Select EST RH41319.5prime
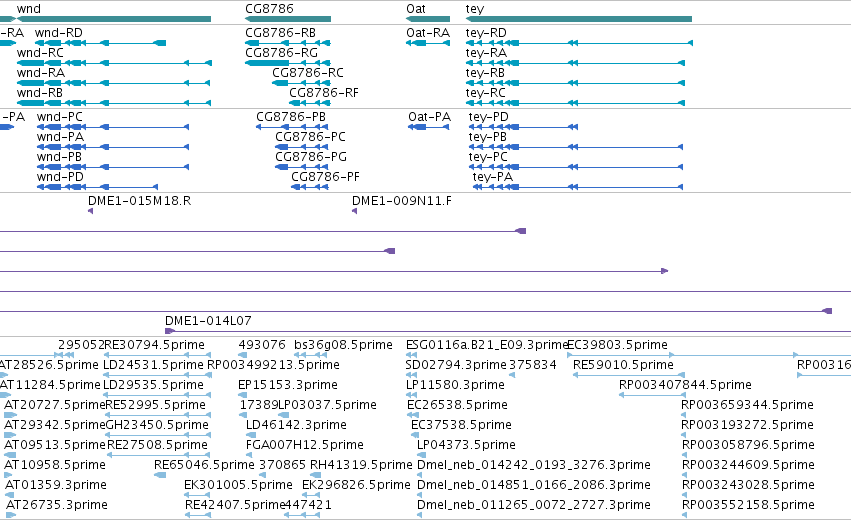 tap(361, 465)
